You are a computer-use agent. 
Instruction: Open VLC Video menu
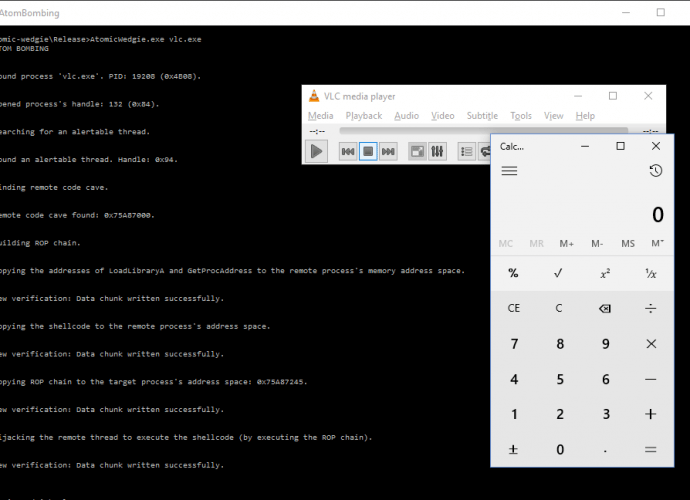click(442, 116)
